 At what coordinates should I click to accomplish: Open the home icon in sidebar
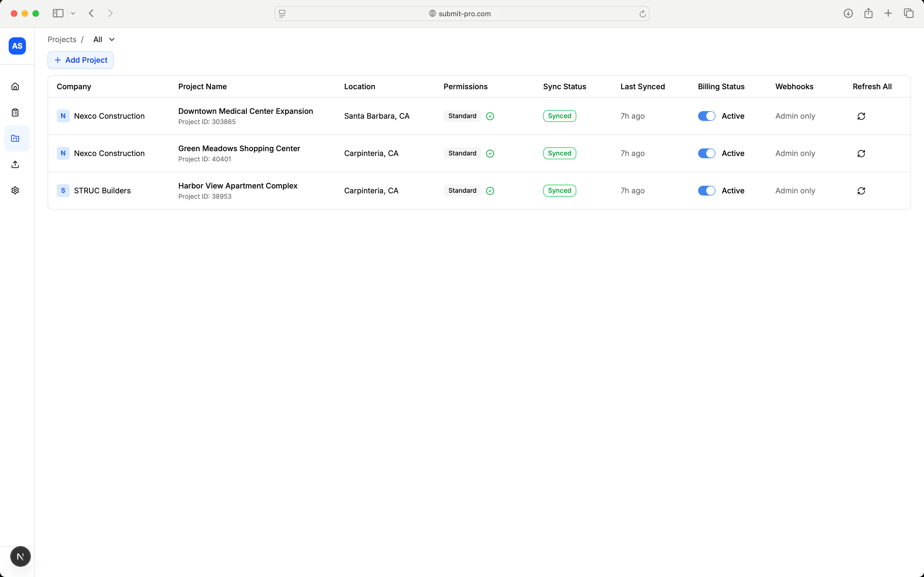[15, 87]
